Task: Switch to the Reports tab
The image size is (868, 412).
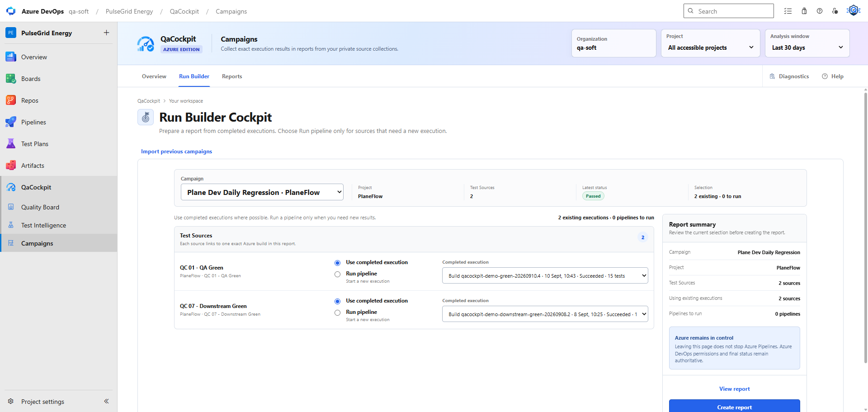Action: [232, 76]
